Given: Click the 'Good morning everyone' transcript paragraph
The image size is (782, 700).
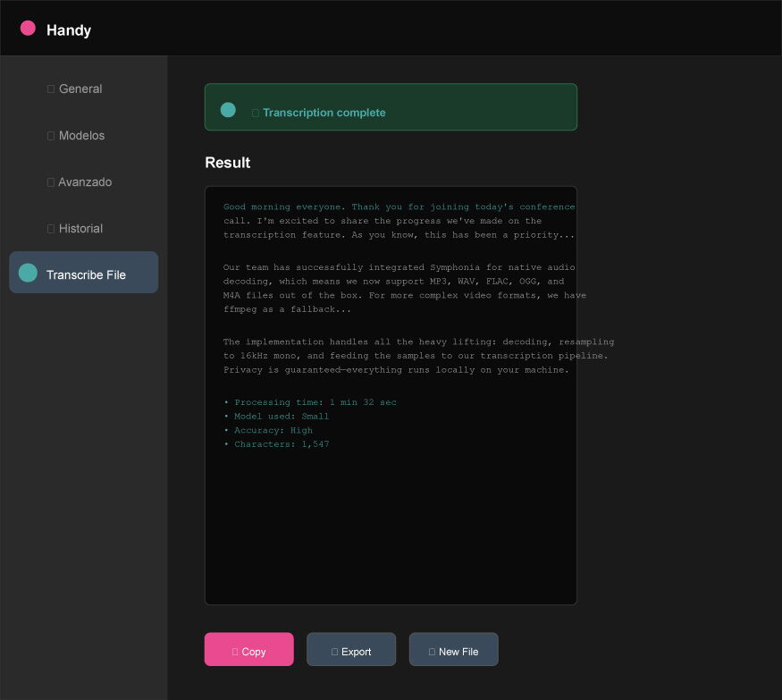Looking at the screenshot, I should pos(399,221).
